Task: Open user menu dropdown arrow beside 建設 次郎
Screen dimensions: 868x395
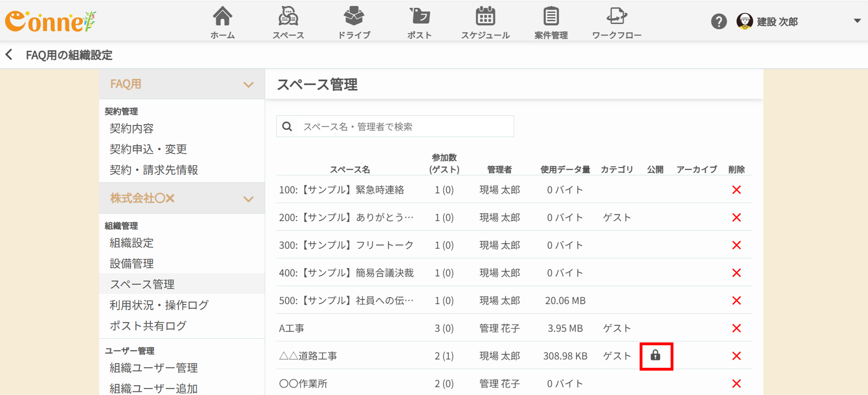Action: point(857,21)
